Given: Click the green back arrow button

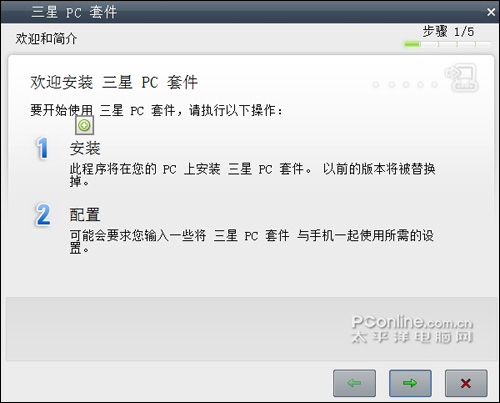Looking at the screenshot, I should 354,383.
